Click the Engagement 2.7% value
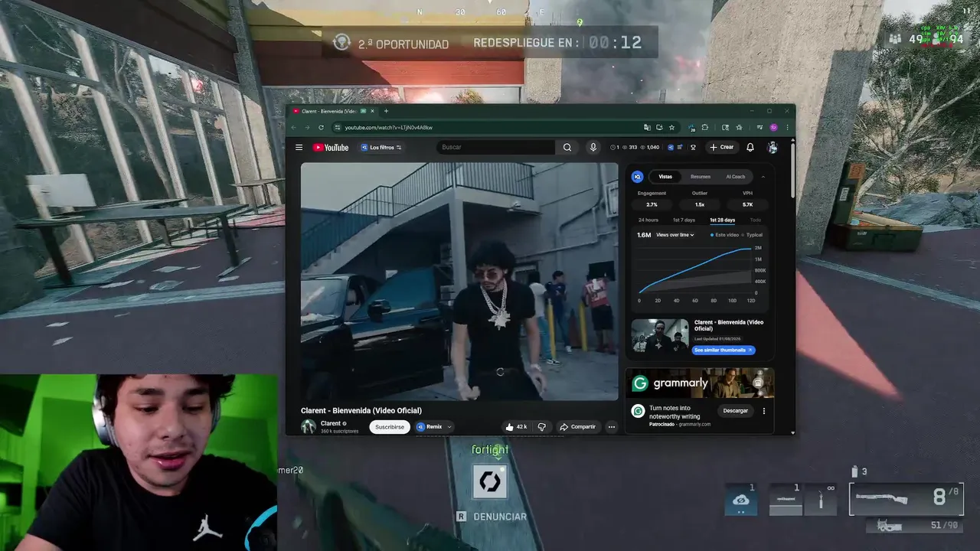 pyautogui.click(x=652, y=205)
